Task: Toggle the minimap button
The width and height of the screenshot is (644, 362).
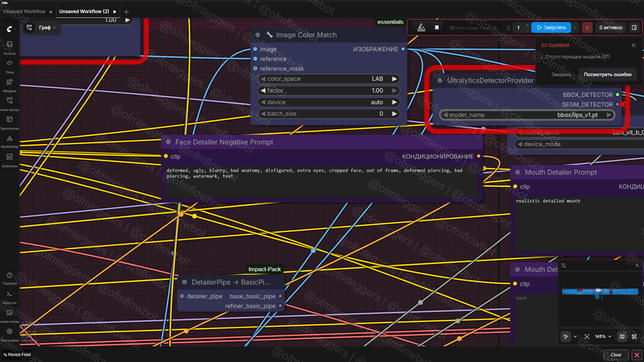Action: click(x=622, y=337)
